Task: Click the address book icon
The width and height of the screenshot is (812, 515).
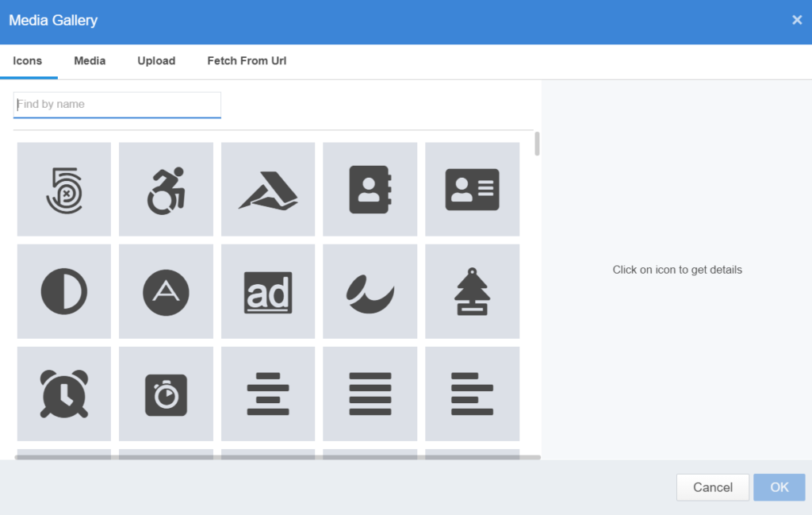Action: 370,189
